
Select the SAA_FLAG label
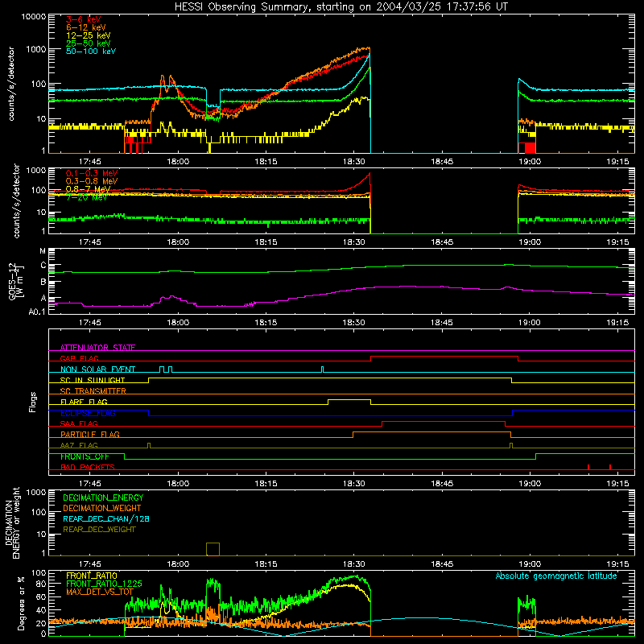[79, 423]
